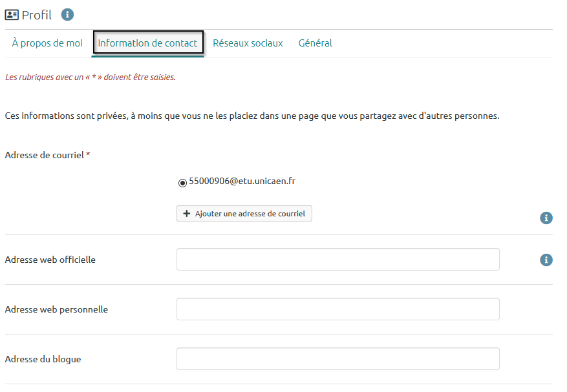Click into the Adresse web personnelle field
This screenshot has height=392, width=567.
(337, 309)
